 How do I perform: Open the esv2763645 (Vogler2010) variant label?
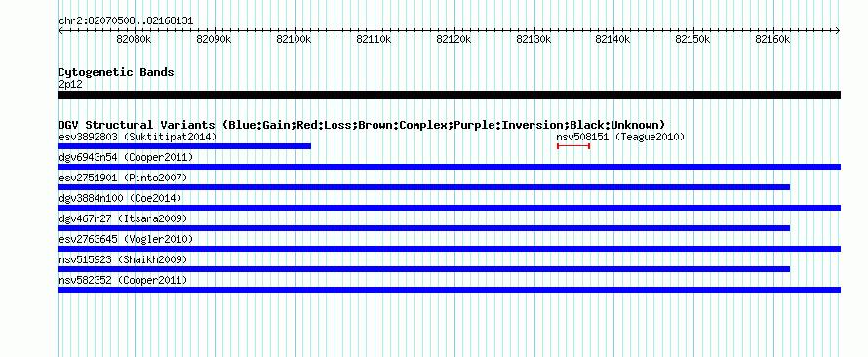click(x=126, y=239)
